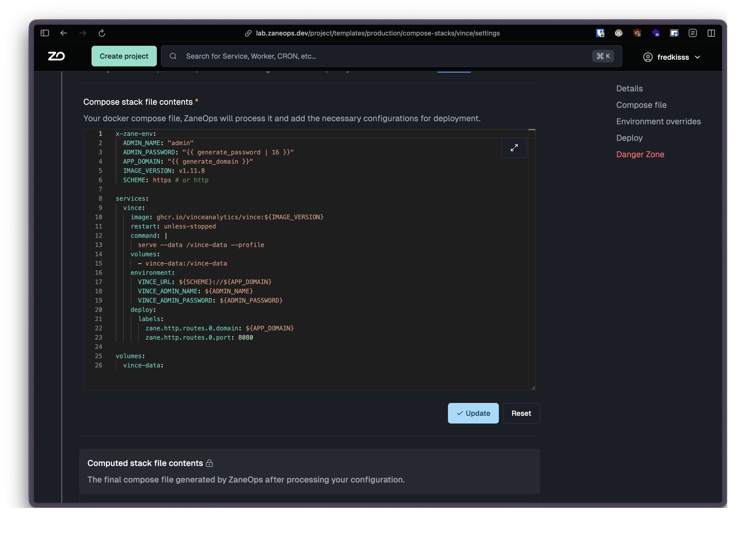Go to the Danger Zone section
The width and height of the screenshot is (756, 546).
click(640, 154)
